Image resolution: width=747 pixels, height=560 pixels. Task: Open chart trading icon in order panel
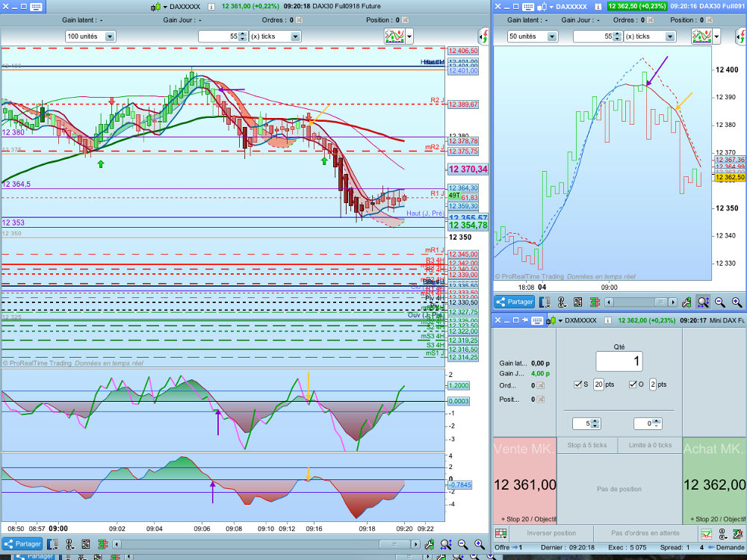706,534
